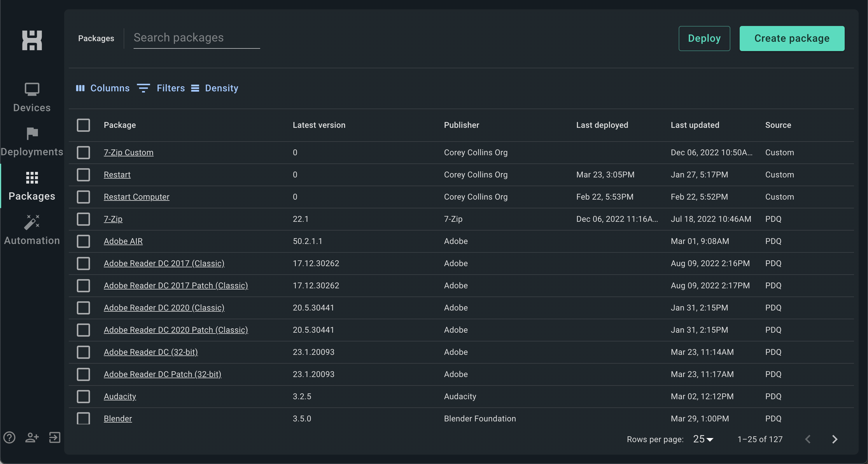Check the select-all header checkbox

click(x=83, y=125)
